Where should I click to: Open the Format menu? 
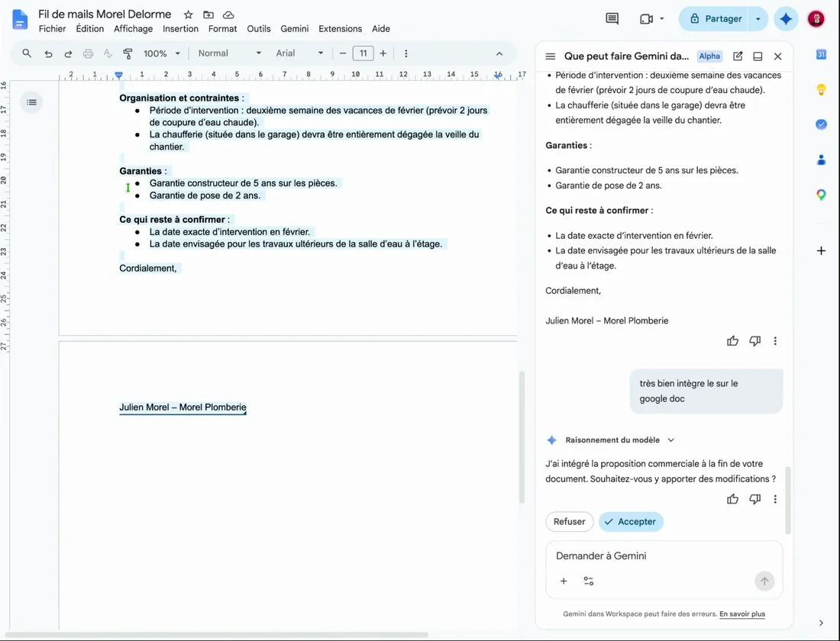pyautogui.click(x=222, y=29)
